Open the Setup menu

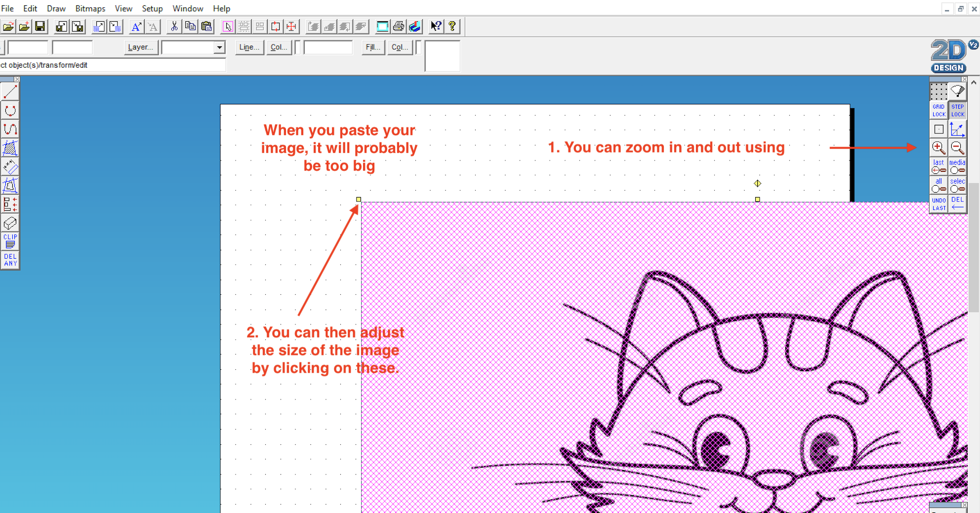point(152,8)
